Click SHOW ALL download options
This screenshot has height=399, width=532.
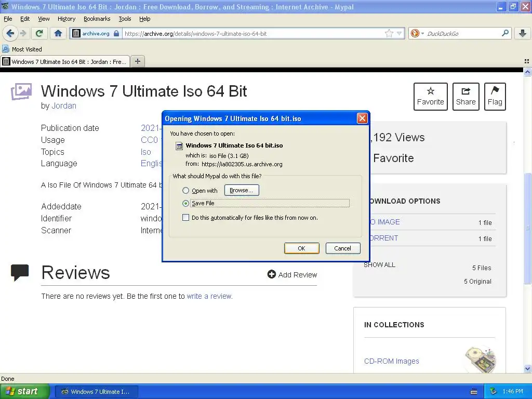pyautogui.click(x=379, y=264)
